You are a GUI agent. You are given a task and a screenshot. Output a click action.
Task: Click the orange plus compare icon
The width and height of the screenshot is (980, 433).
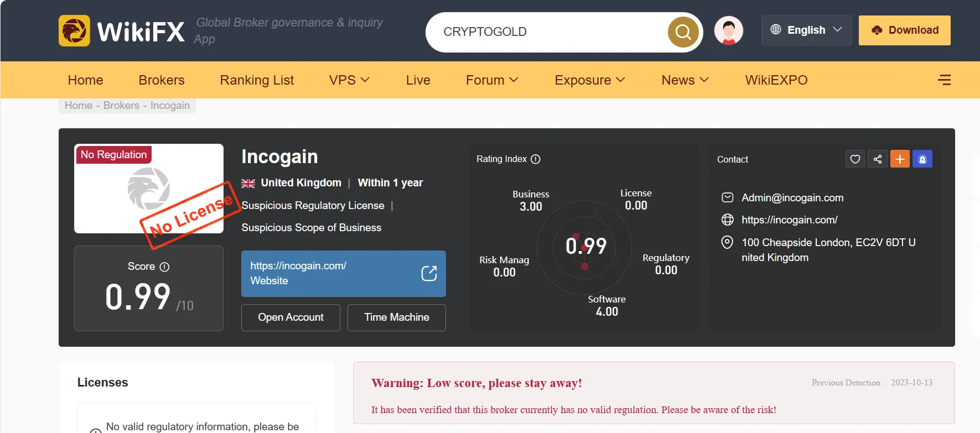coord(900,159)
